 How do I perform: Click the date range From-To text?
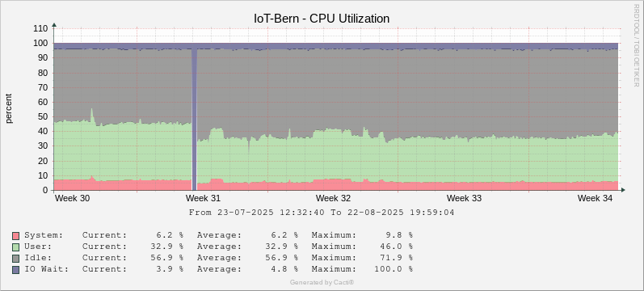322,213
